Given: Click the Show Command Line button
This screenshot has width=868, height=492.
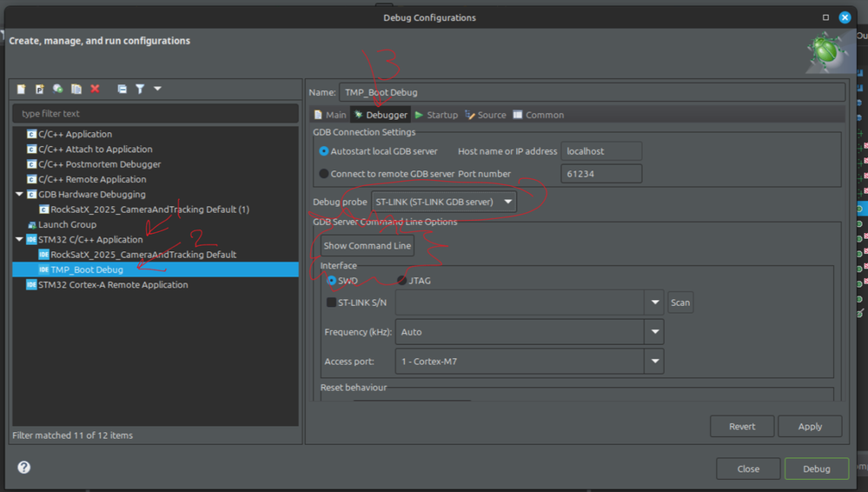Looking at the screenshot, I should 367,245.
